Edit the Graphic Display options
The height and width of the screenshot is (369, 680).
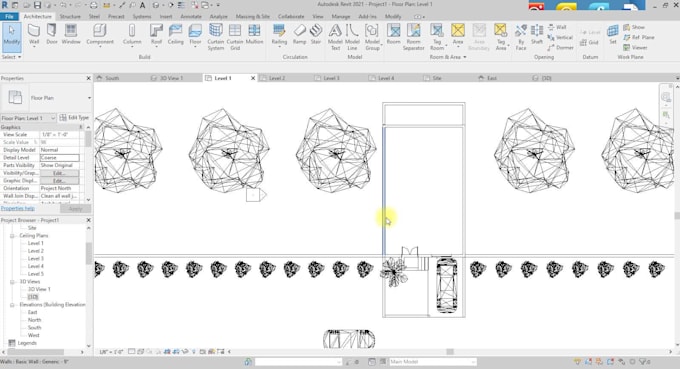coord(59,181)
